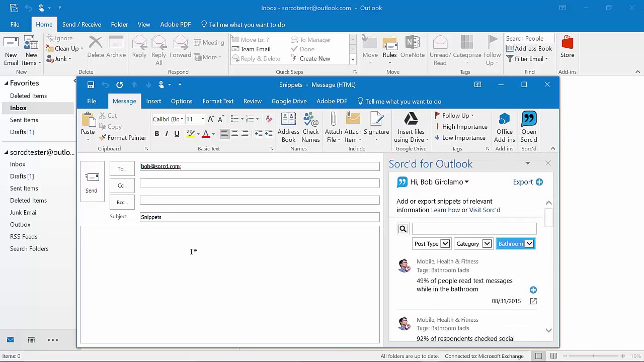Toggle italic formatting
The height and width of the screenshot is (362, 644).
pos(167,134)
